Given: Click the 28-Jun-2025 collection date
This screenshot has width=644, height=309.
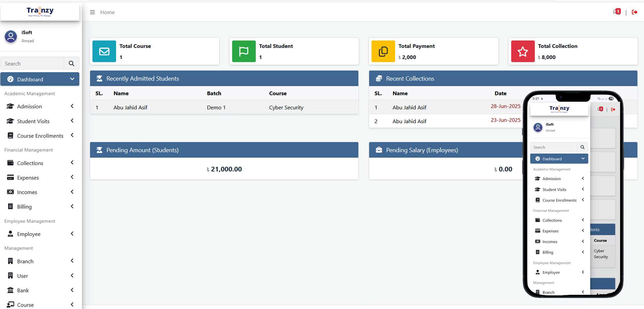Looking at the screenshot, I should [505, 106].
